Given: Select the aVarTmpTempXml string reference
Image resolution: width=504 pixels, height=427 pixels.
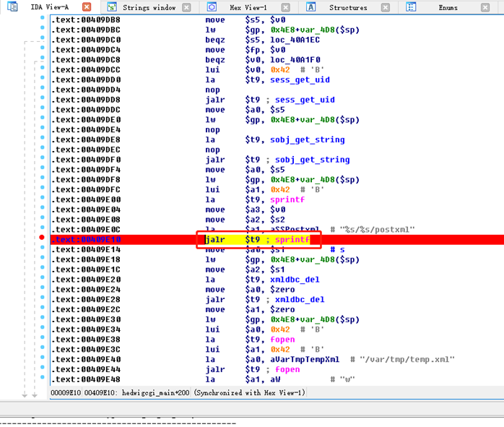Looking at the screenshot, I should click(x=305, y=360).
